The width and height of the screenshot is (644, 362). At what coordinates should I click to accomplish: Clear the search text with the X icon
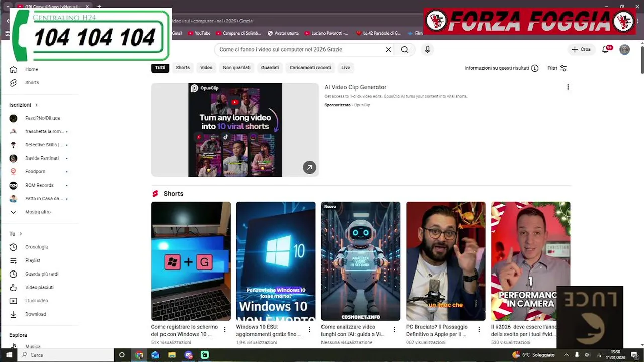pyautogui.click(x=388, y=50)
